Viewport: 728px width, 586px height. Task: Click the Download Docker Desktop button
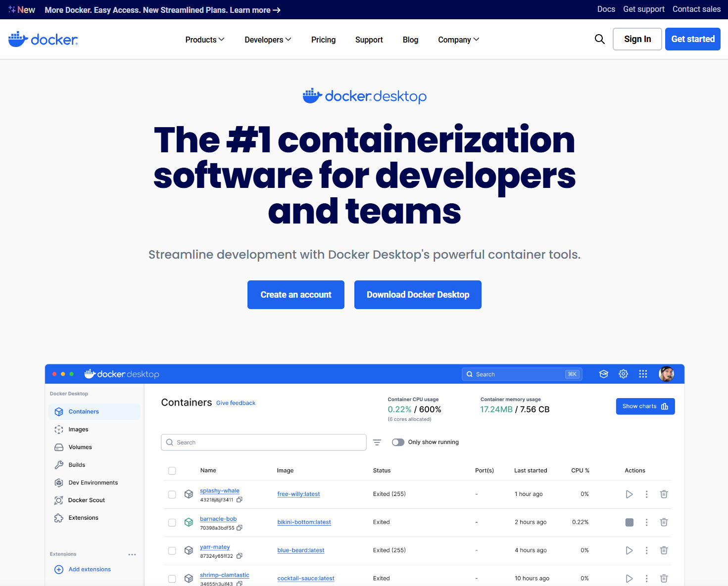(417, 294)
